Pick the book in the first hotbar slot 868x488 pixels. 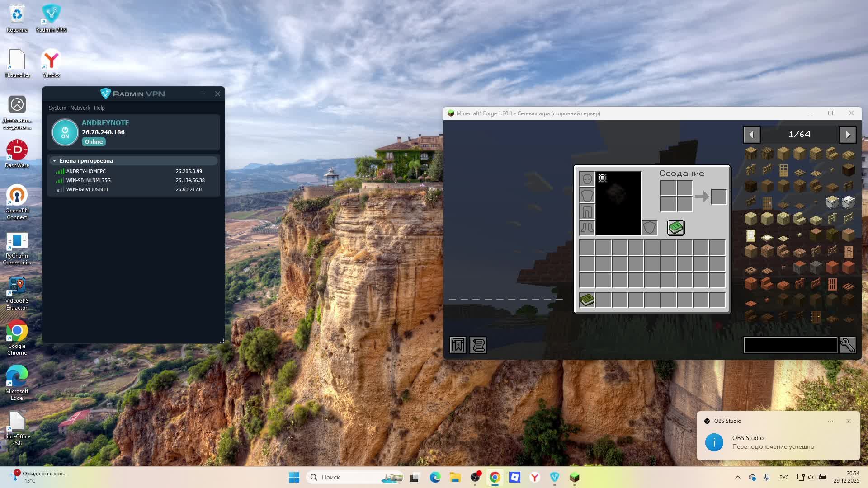[x=587, y=300]
